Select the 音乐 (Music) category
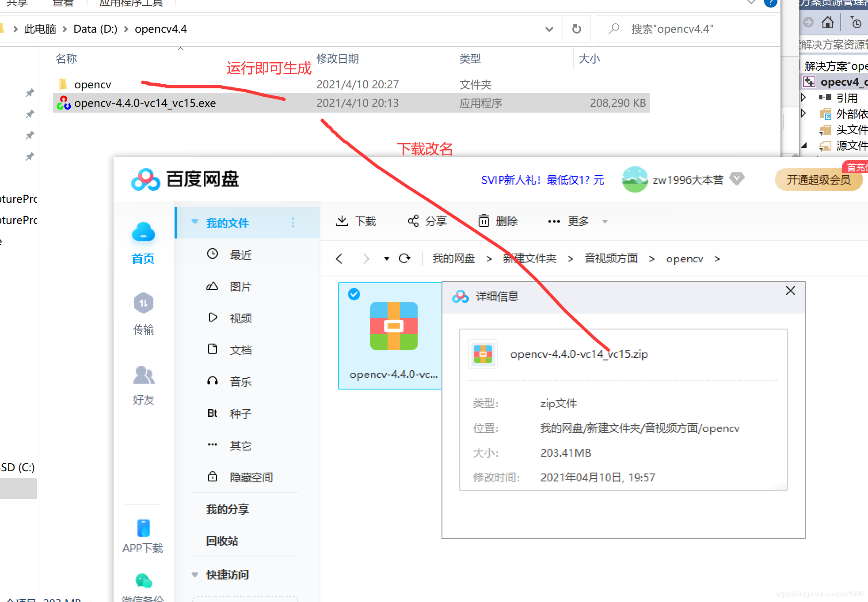The image size is (868, 602). [x=241, y=381]
